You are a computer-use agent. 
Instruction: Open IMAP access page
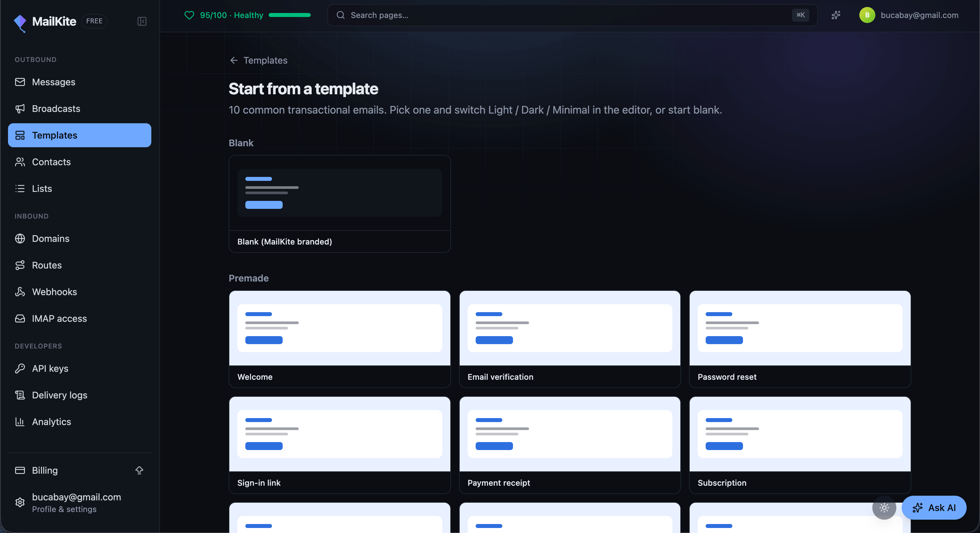point(80,318)
